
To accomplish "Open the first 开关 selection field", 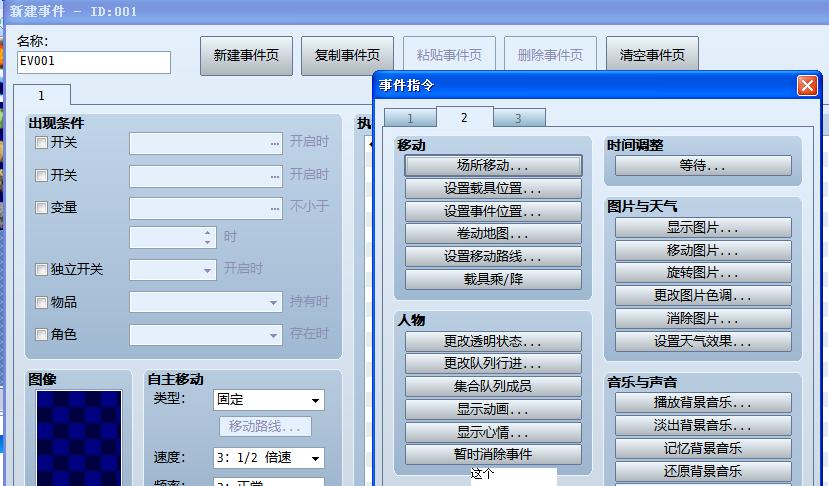I will (206, 143).
